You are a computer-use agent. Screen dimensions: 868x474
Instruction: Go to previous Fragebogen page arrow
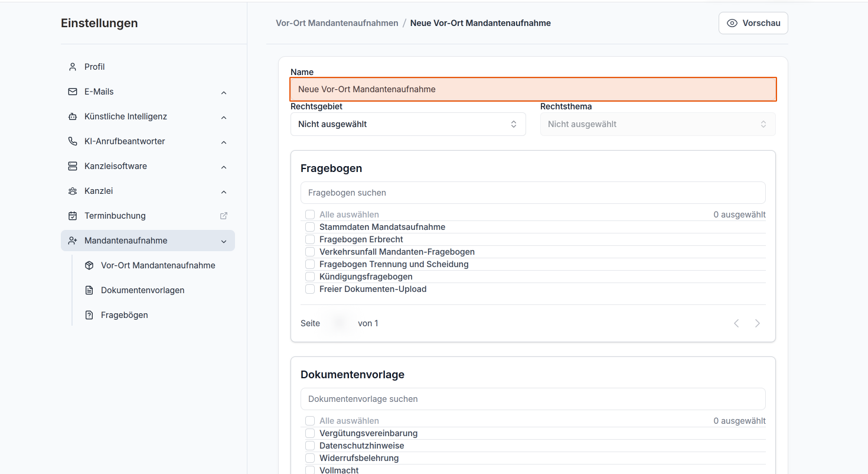(x=736, y=323)
